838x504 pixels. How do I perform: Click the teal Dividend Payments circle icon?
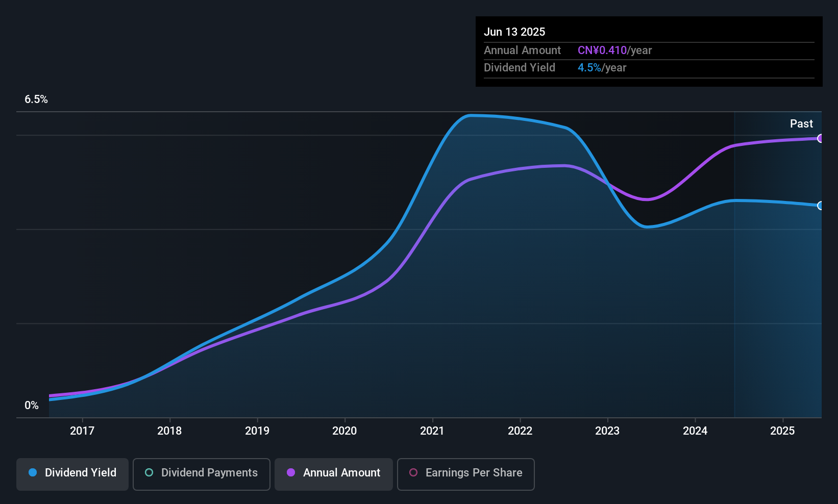pos(149,473)
